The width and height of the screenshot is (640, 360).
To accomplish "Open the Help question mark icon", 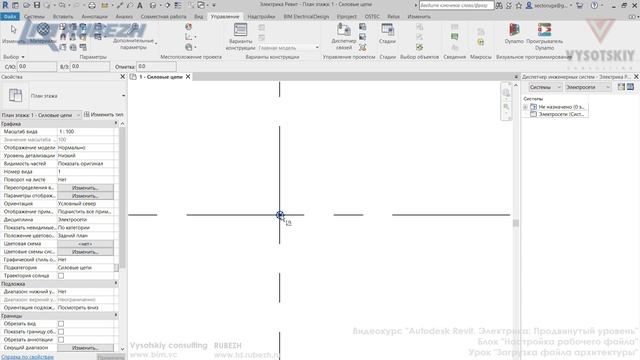I will [x=594, y=5].
